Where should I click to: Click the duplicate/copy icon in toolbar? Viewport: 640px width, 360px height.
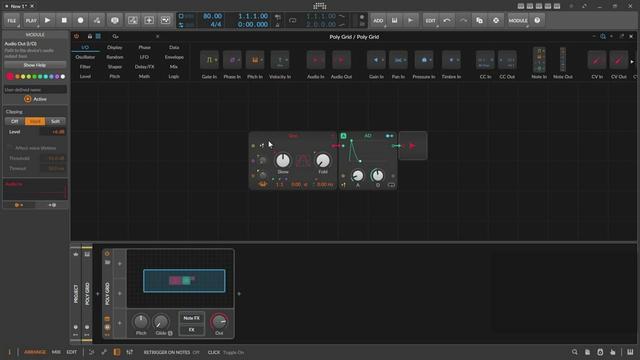480,20
